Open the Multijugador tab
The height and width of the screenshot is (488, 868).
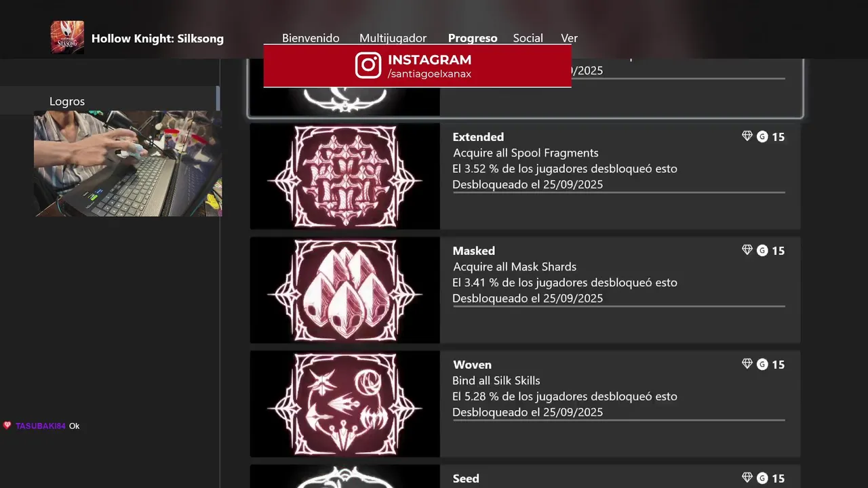pyautogui.click(x=393, y=38)
